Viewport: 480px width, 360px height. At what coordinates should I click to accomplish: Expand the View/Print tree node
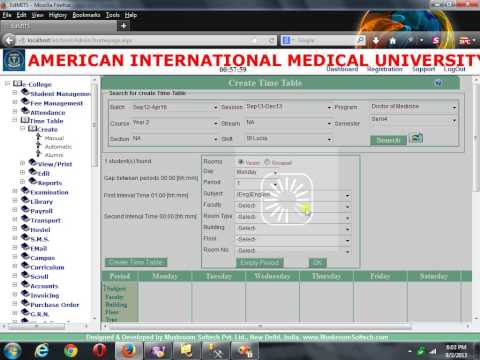[x=23, y=163]
